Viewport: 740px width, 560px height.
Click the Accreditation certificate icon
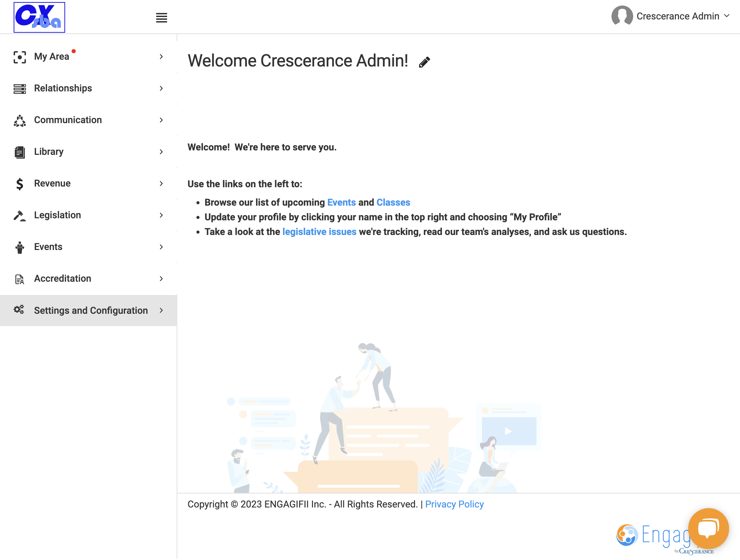[x=20, y=279]
